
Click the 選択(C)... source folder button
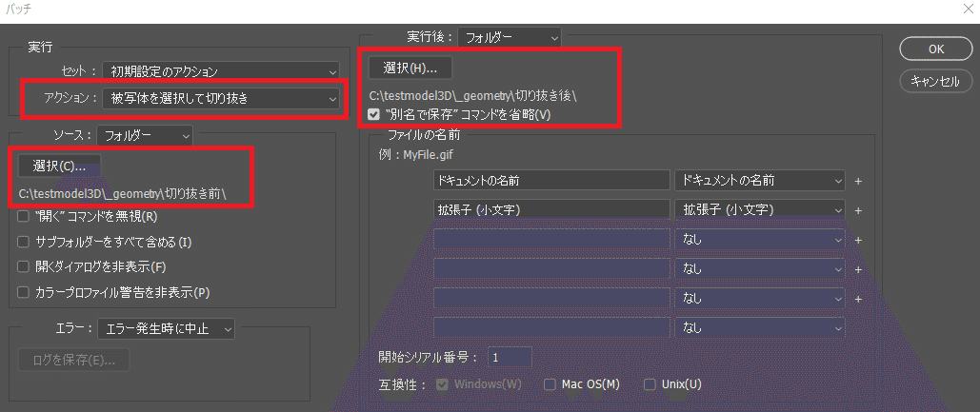tap(59, 167)
